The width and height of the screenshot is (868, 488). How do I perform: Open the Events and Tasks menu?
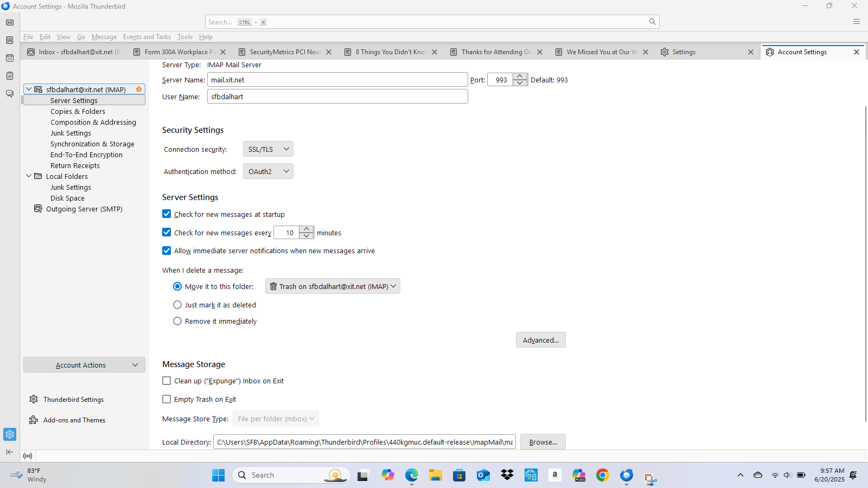[x=147, y=37]
